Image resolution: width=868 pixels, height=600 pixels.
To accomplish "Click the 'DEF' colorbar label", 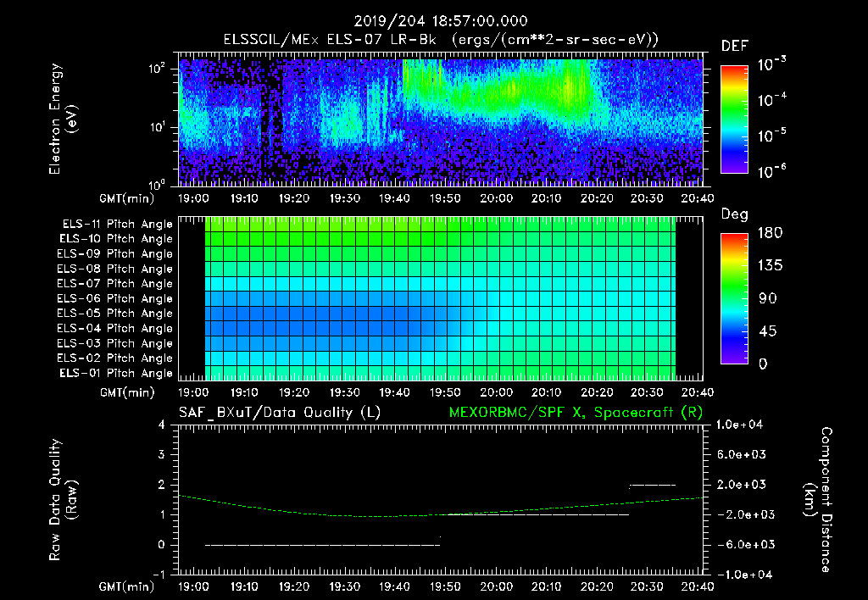I will 735,47.
